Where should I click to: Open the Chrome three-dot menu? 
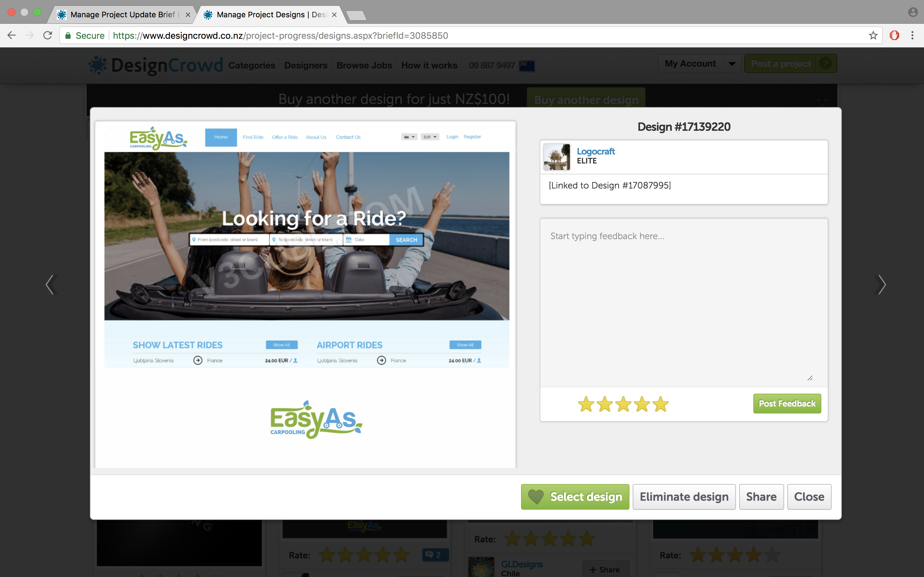pyautogui.click(x=912, y=36)
